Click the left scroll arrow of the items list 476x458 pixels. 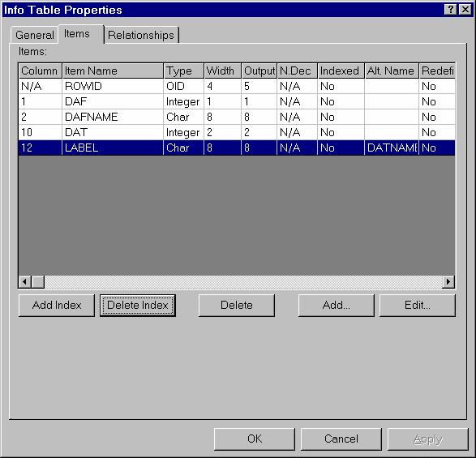click(x=24, y=282)
